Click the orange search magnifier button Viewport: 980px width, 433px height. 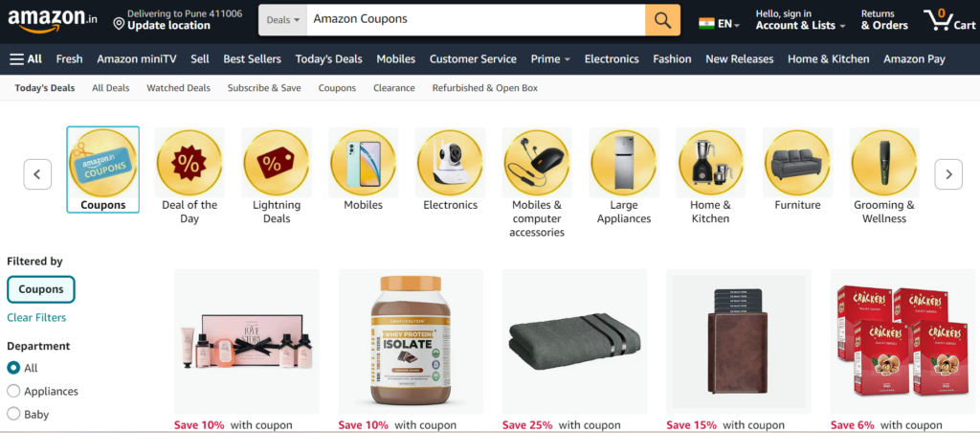(662, 20)
